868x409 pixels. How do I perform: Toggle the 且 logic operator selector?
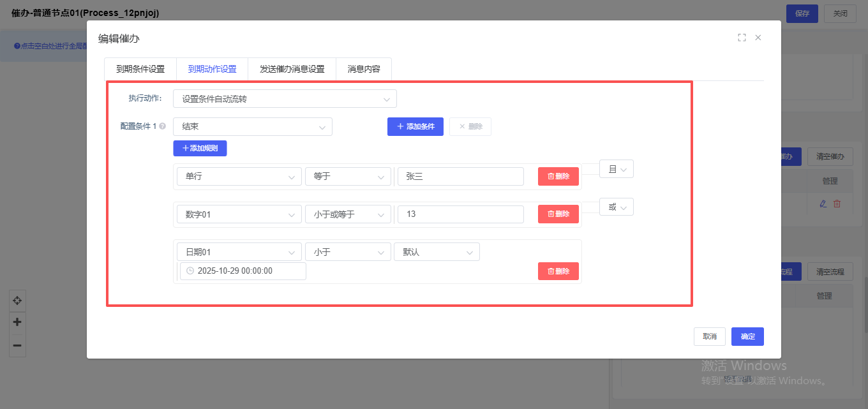(617, 169)
